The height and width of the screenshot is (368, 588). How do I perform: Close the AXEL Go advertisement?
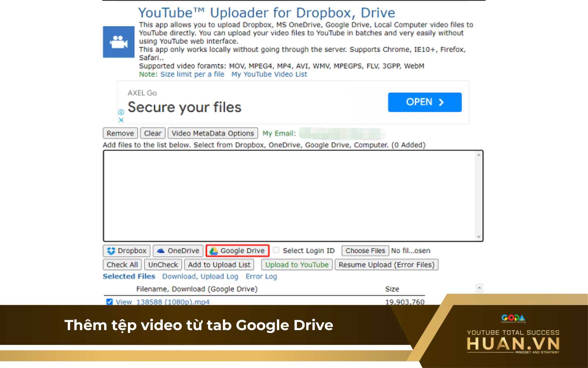[x=121, y=120]
